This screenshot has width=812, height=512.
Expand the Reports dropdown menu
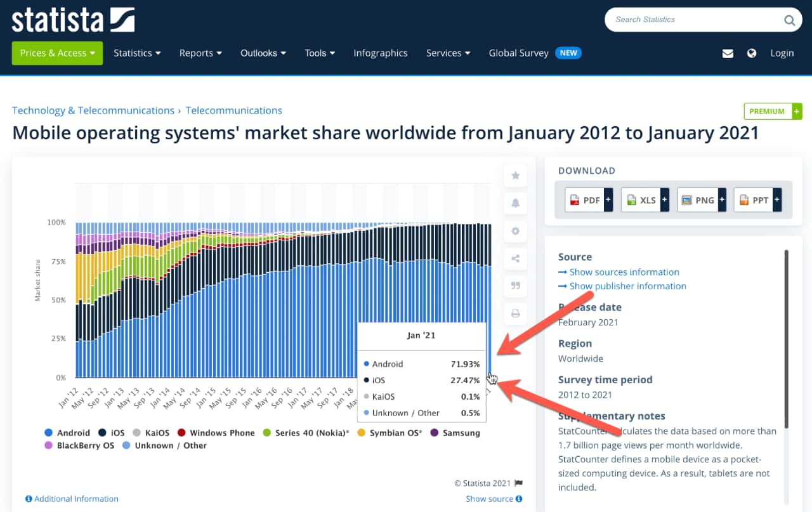[200, 53]
